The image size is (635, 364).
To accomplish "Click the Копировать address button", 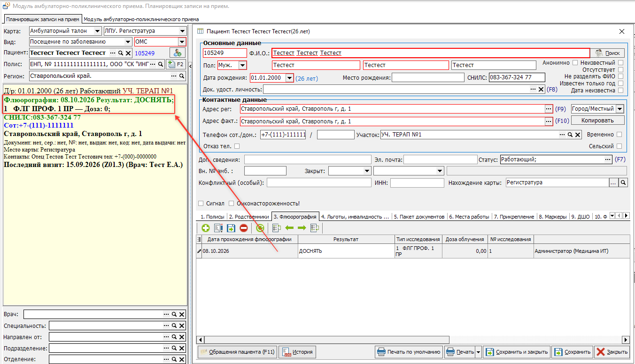I will 597,121.
